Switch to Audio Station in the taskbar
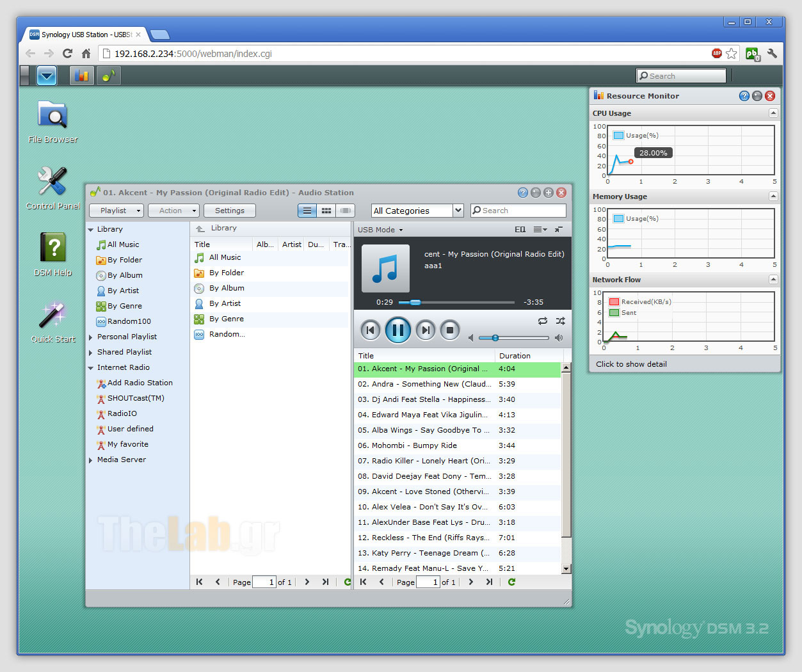Viewport: 802px width, 672px height. pos(108,76)
